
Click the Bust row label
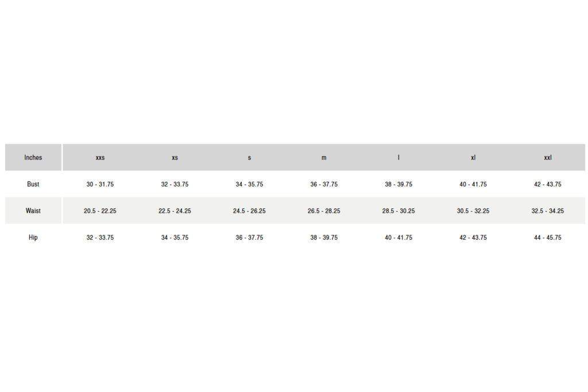[33, 184]
